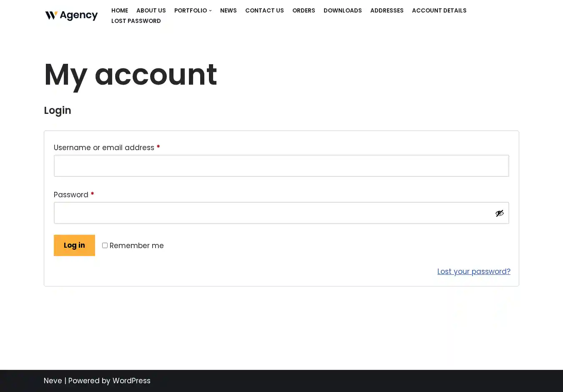Navigate to Contact Us page
The height and width of the screenshot is (392, 563).
pos(264,10)
